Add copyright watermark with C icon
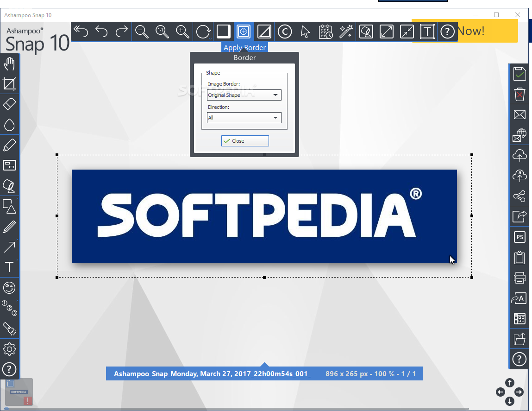Screen dimensions: 532x411 click(x=285, y=32)
